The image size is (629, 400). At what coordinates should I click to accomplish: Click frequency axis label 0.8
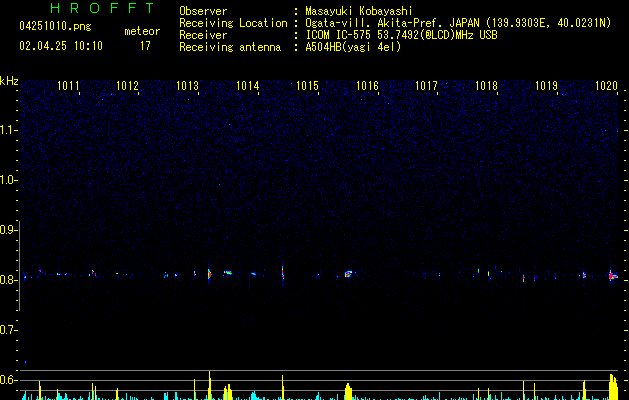point(8,280)
